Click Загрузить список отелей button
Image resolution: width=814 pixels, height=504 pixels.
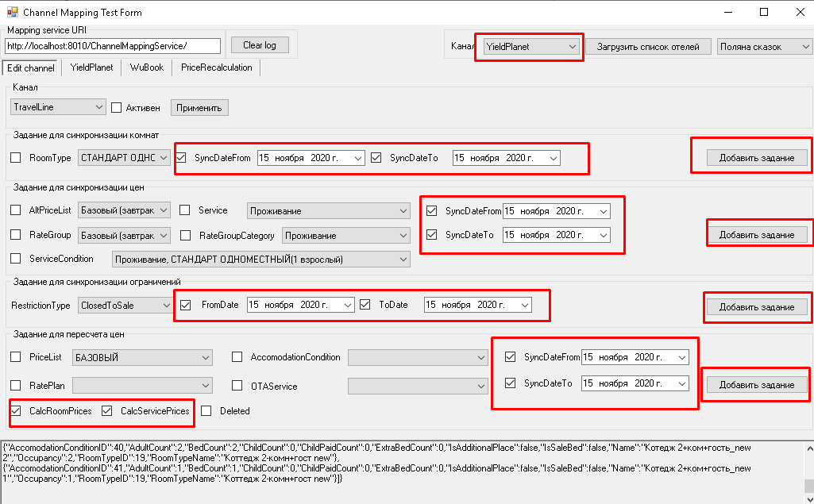coord(648,47)
